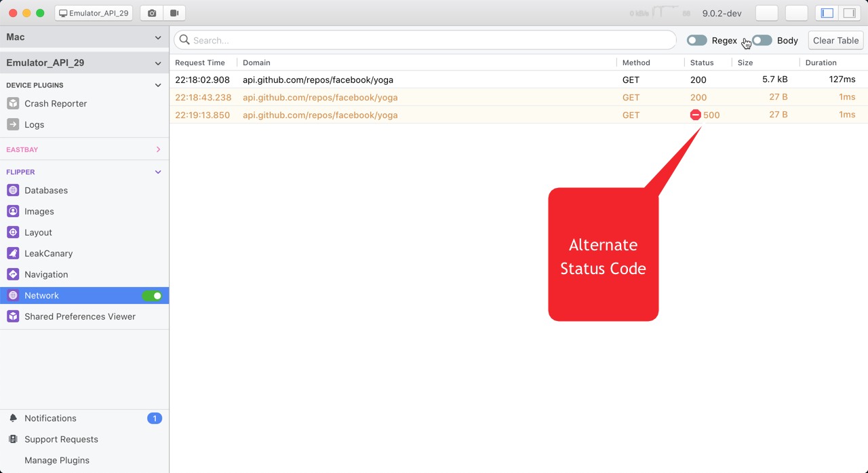Open Support Requests
The height and width of the screenshot is (473, 868).
point(84,440)
